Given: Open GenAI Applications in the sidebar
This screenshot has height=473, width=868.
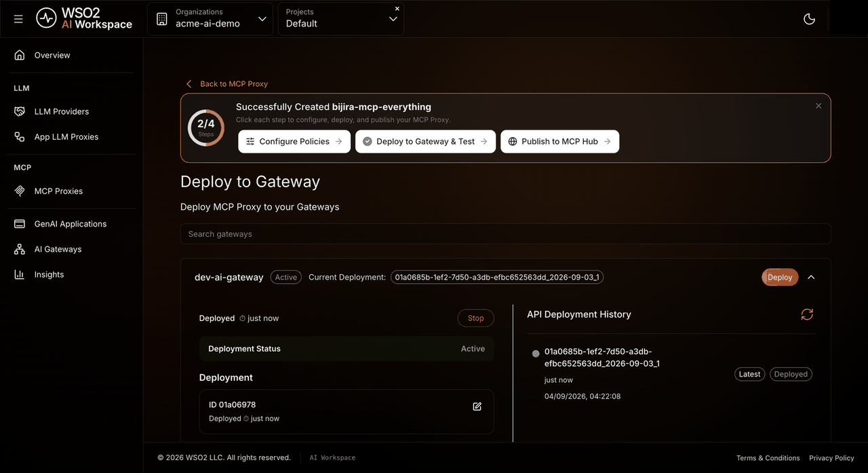Looking at the screenshot, I should (x=71, y=223).
